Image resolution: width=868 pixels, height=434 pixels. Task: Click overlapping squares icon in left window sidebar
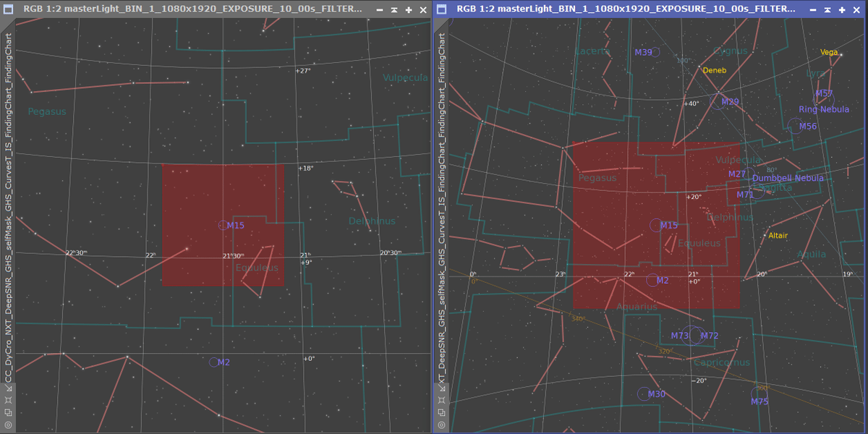[7, 412]
